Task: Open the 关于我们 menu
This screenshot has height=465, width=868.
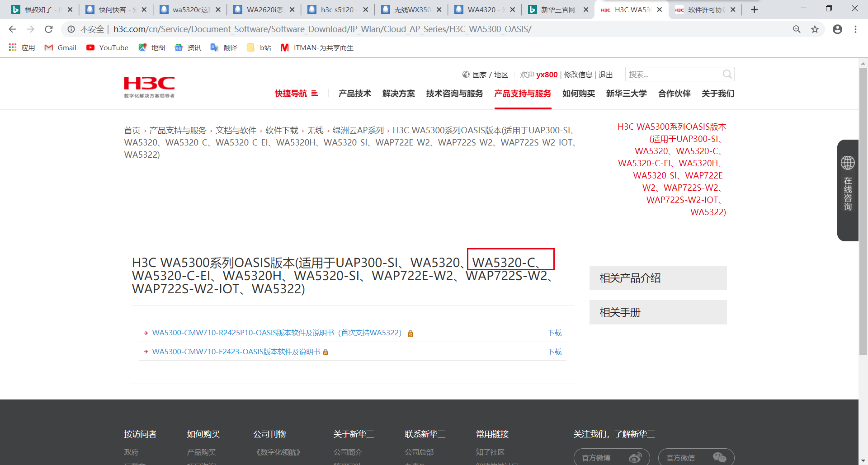Action: [x=718, y=94]
